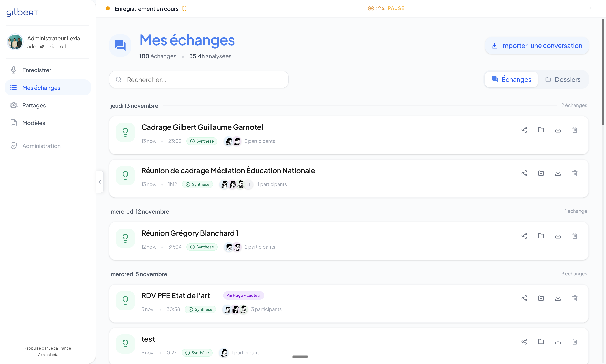Delete the Réunion Grégory Blanchard 1 exchange
606x364 pixels.
point(575,236)
